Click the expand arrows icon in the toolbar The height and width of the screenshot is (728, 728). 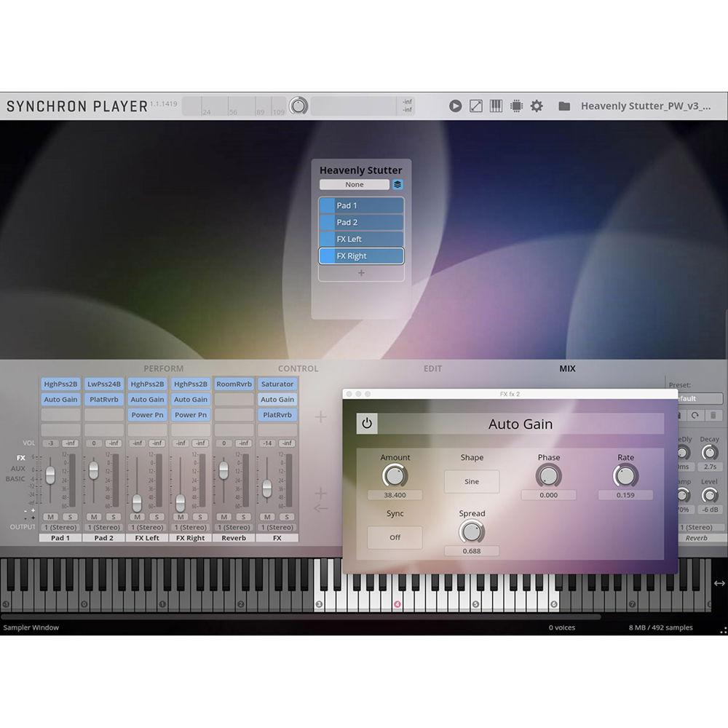pos(475,106)
